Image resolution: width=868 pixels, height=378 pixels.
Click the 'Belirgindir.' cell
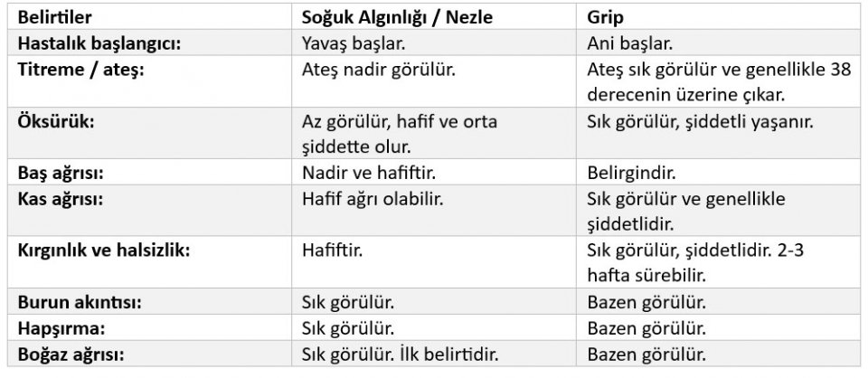point(632,172)
